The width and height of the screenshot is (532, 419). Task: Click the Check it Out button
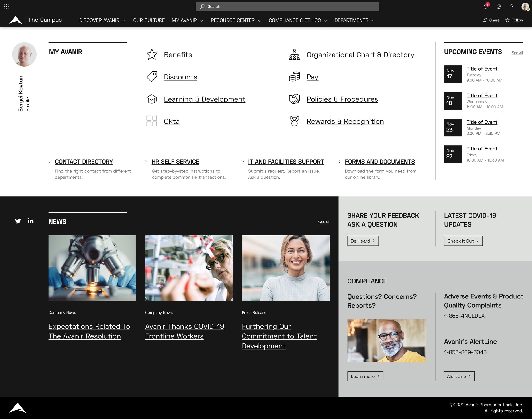pyautogui.click(x=463, y=241)
